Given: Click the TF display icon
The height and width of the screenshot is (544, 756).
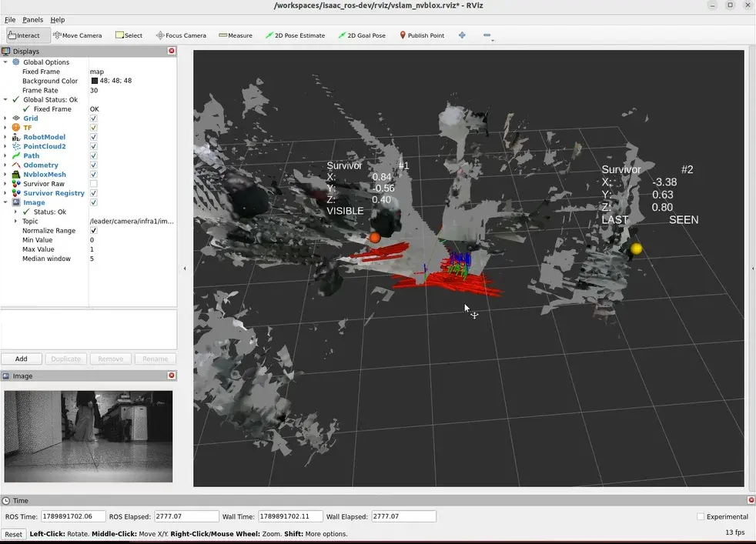Looking at the screenshot, I should point(16,128).
